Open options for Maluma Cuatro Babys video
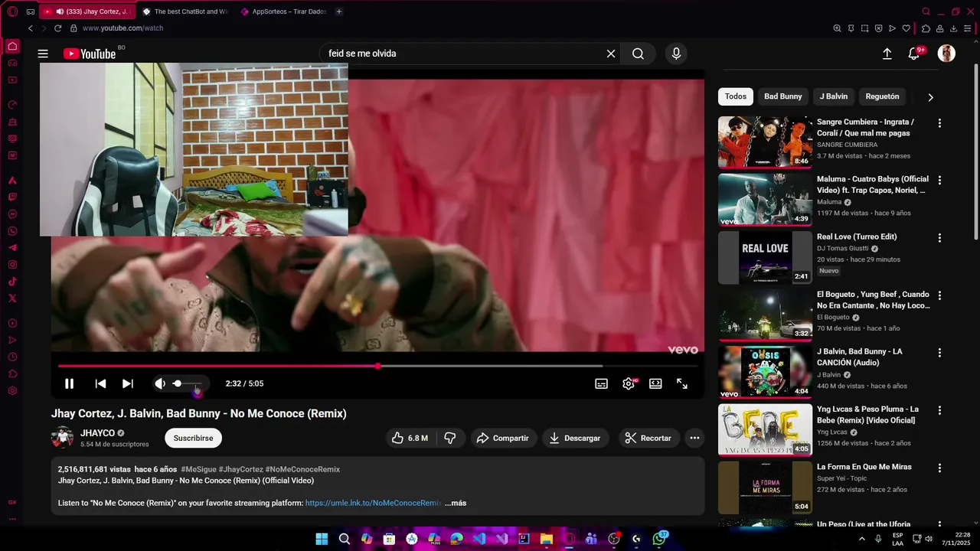 939,180
